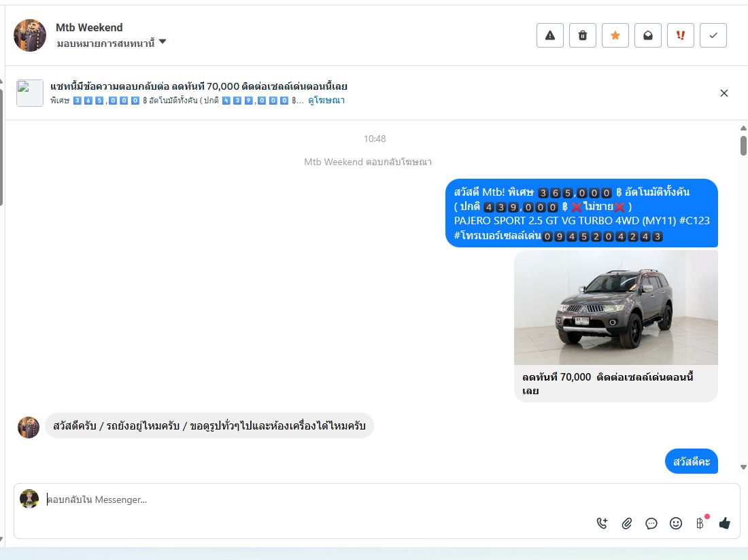Click Mtb Weekend profile picture in header

pos(29,35)
